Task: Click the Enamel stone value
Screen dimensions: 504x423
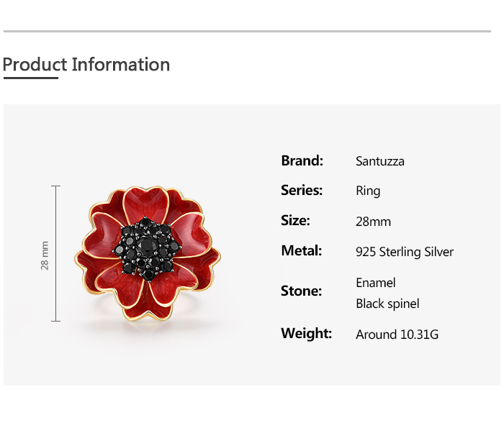Action: tap(375, 283)
